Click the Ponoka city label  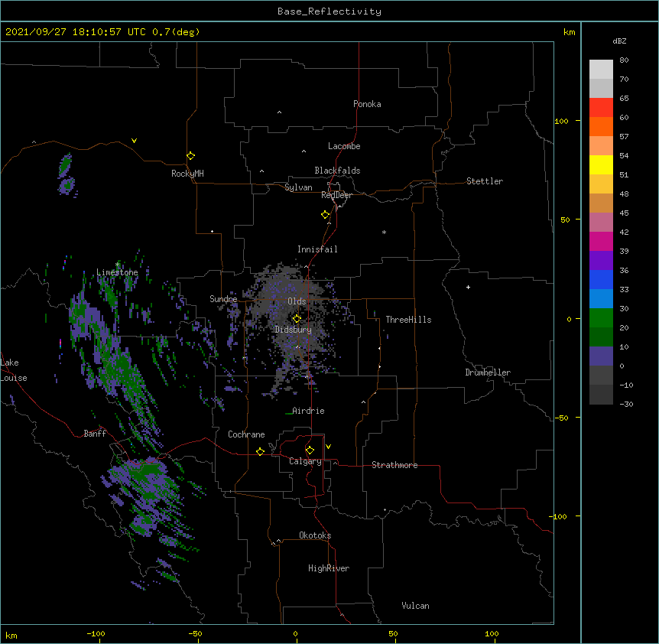[367, 104]
